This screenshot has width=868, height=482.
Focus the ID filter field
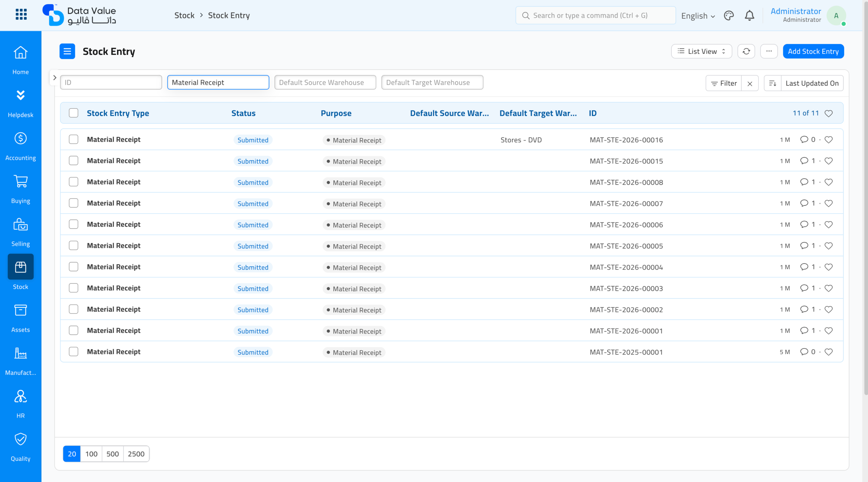[x=111, y=82]
